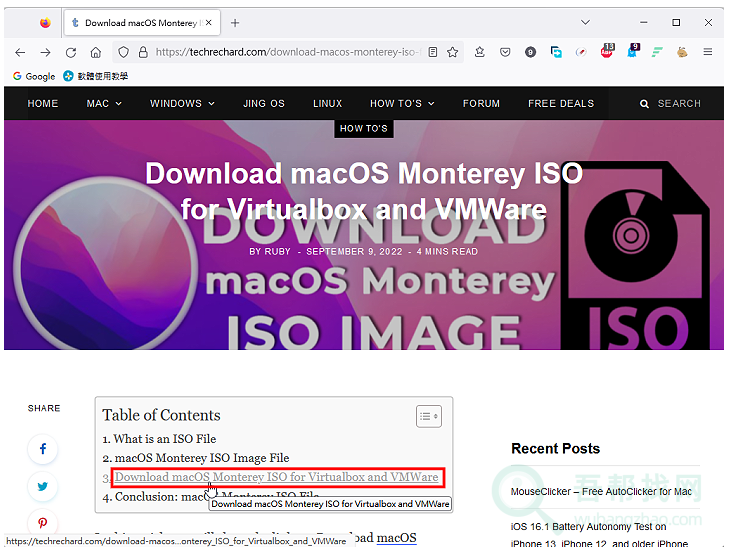Go back with the browser back arrow
Screen dimensions: 731x553
pyautogui.click(x=20, y=52)
